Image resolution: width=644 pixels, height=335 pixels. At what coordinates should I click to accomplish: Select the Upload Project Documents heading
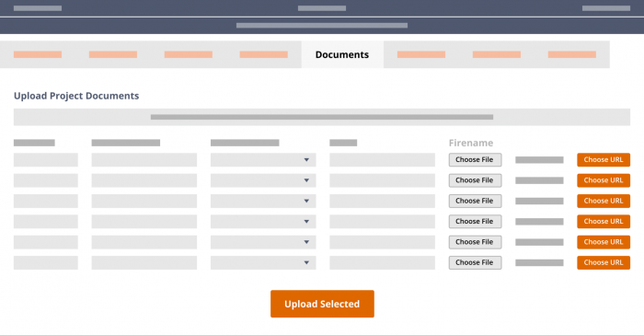point(76,96)
